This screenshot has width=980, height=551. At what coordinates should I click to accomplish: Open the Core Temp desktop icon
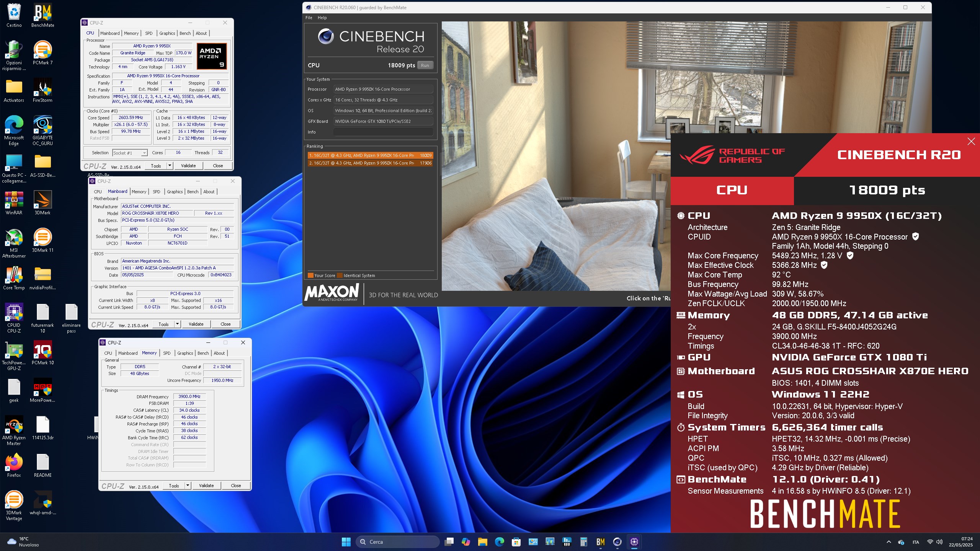(x=14, y=278)
